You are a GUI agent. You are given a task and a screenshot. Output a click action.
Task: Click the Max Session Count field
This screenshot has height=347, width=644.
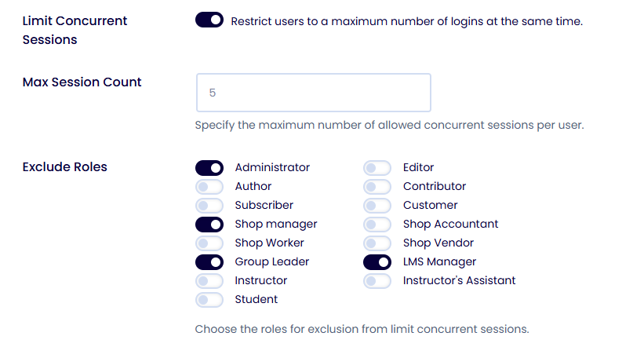click(313, 93)
